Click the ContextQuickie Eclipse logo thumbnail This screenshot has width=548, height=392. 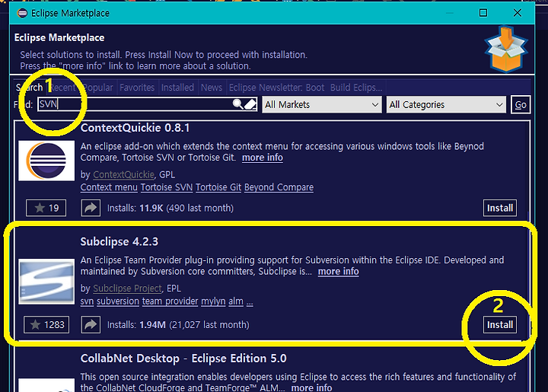(x=46, y=161)
